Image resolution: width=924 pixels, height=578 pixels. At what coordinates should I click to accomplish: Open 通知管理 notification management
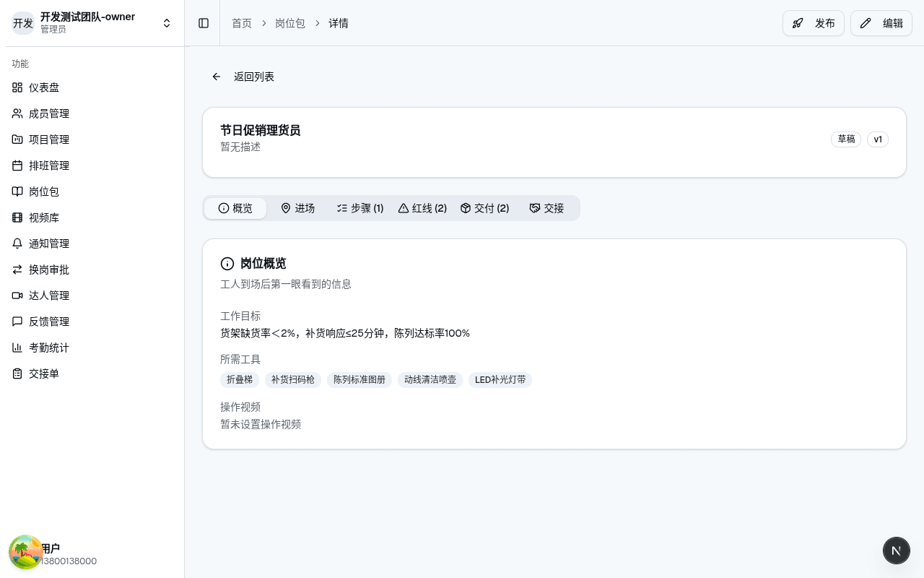tap(49, 243)
